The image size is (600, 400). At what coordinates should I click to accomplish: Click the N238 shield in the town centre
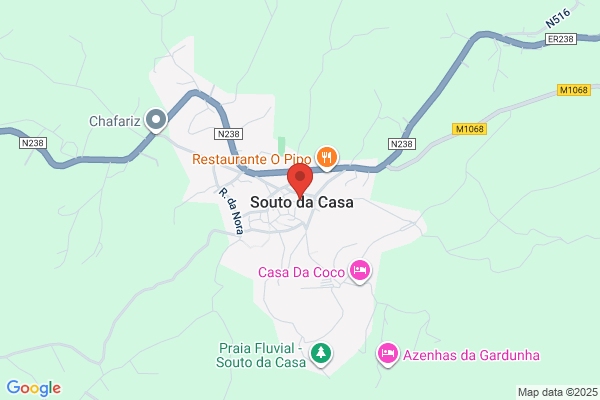[x=229, y=134]
